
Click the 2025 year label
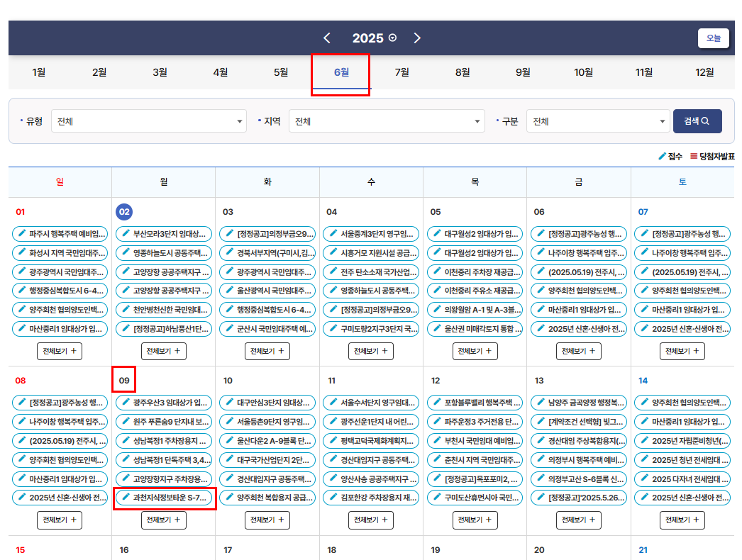(x=367, y=38)
